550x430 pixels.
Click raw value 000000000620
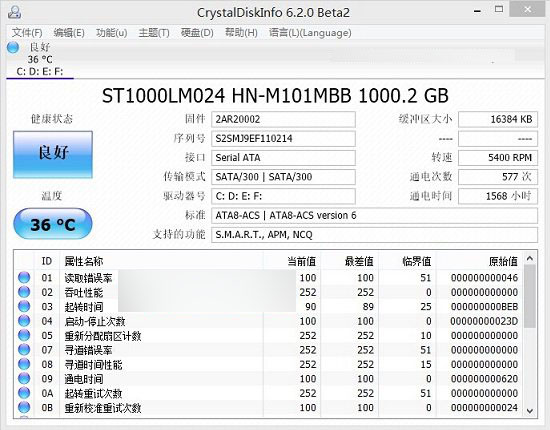pyautogui.click(x=484, y=379)
